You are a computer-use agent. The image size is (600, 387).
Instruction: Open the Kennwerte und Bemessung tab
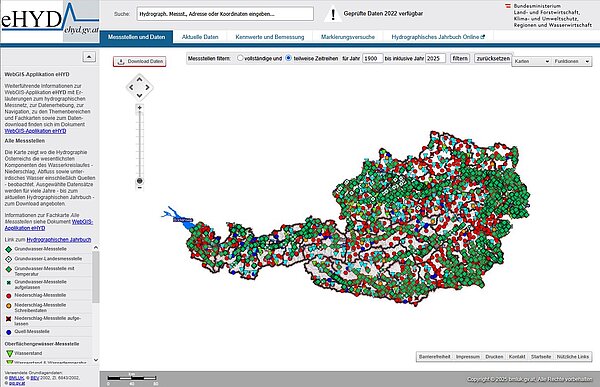click(x=270, y=37)
